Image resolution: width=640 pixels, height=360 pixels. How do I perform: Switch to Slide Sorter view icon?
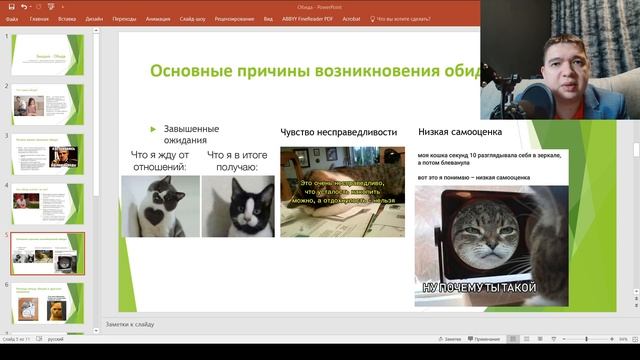(527, 339)
